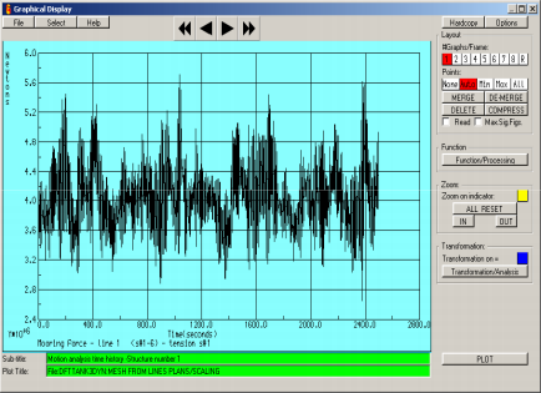Click the Mooring Force line 1 graph label

click(123, 343)
